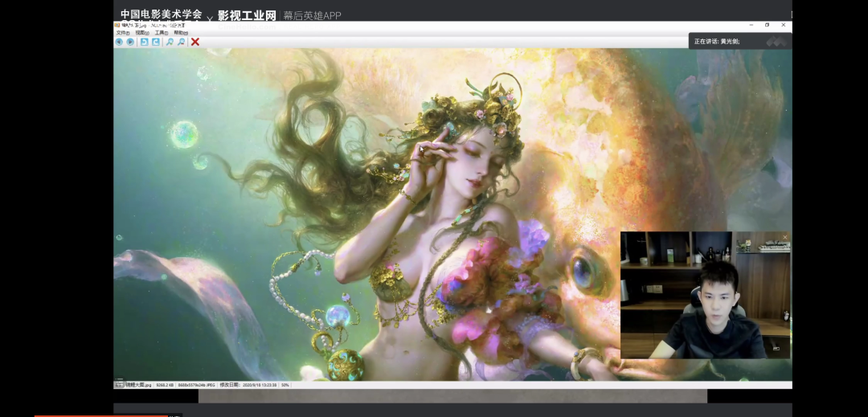This screenshot has height=417, width=868.
Task: Open the 工具 menu
Action: (162, 33)
